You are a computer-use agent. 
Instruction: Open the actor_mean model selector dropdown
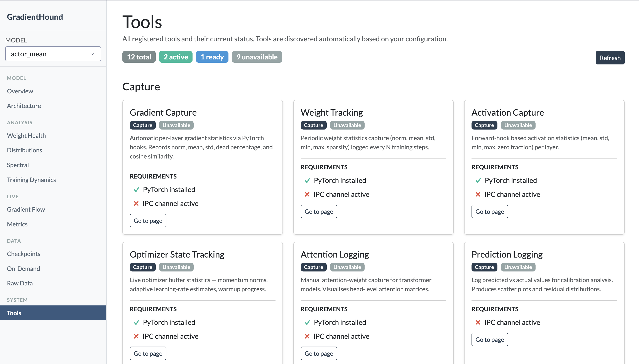point(53,54)
